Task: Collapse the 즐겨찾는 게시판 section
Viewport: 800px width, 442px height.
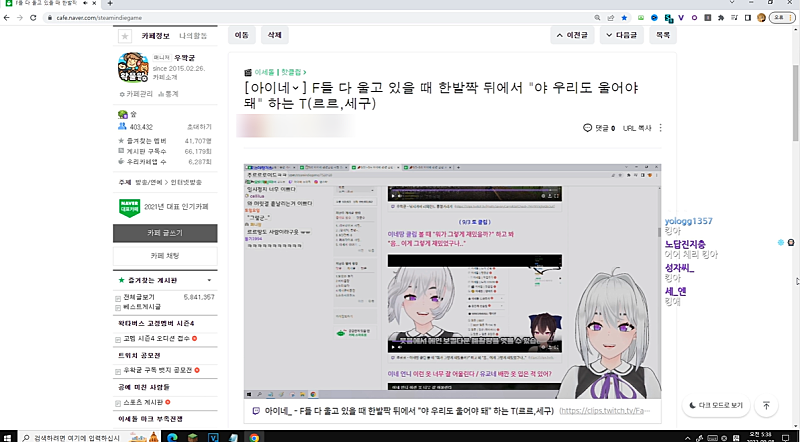Action: pyautogui.click(x=208, y=281)
